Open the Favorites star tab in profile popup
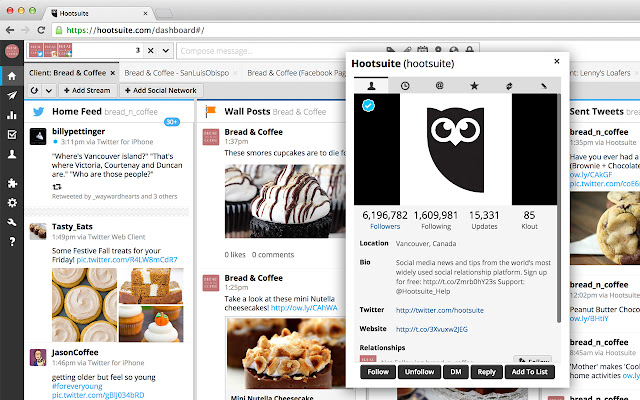 pyautogui.click(x=474, y=85)
